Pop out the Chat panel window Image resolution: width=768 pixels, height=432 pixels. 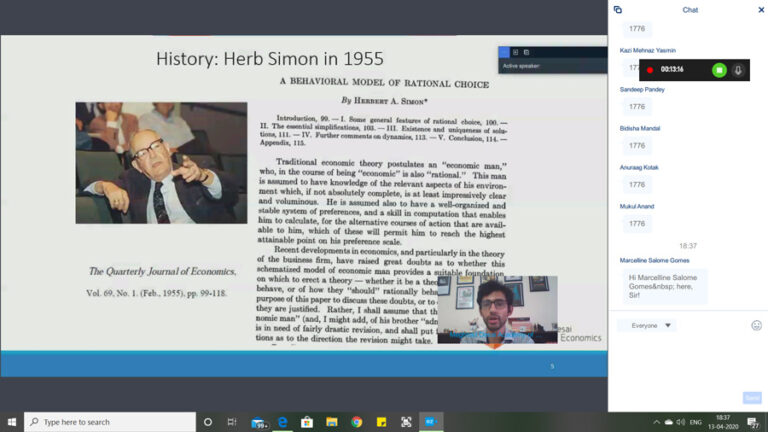click(618, 10)
